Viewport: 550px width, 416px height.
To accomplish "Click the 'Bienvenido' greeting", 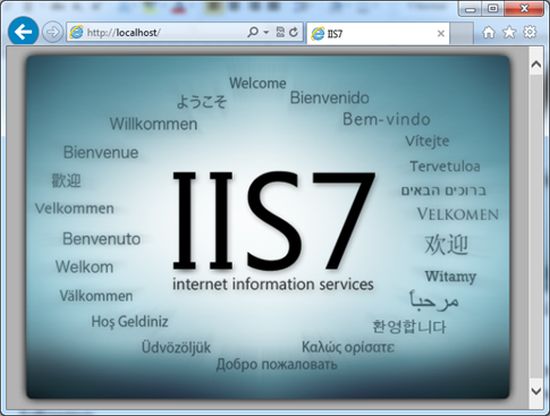I will pyautogui.click(x=329, y=98).
